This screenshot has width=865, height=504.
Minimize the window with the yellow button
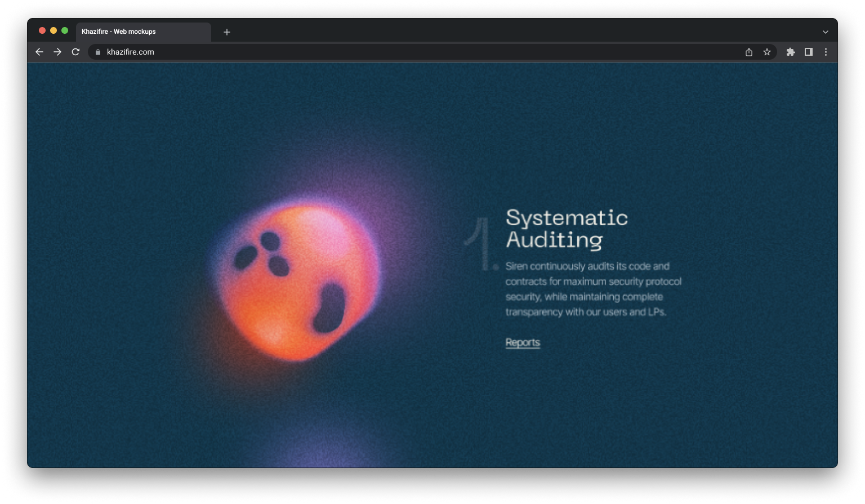pos(53,30)
